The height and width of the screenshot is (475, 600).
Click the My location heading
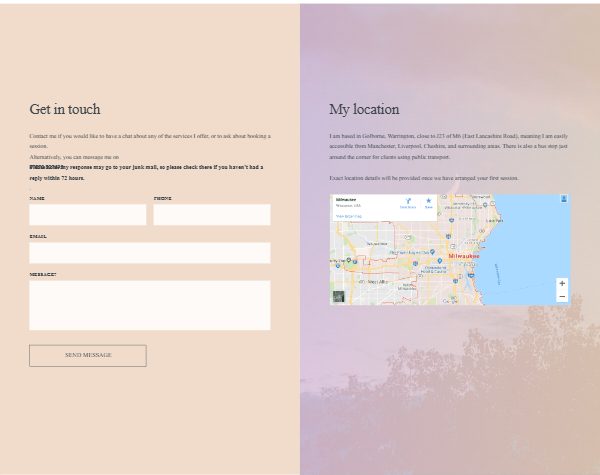[x=364, y=110]
